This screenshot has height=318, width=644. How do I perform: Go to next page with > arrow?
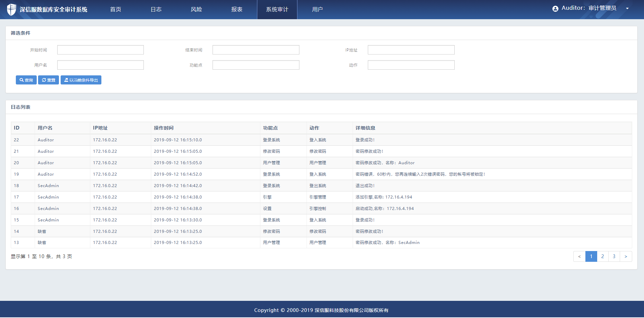626,256
